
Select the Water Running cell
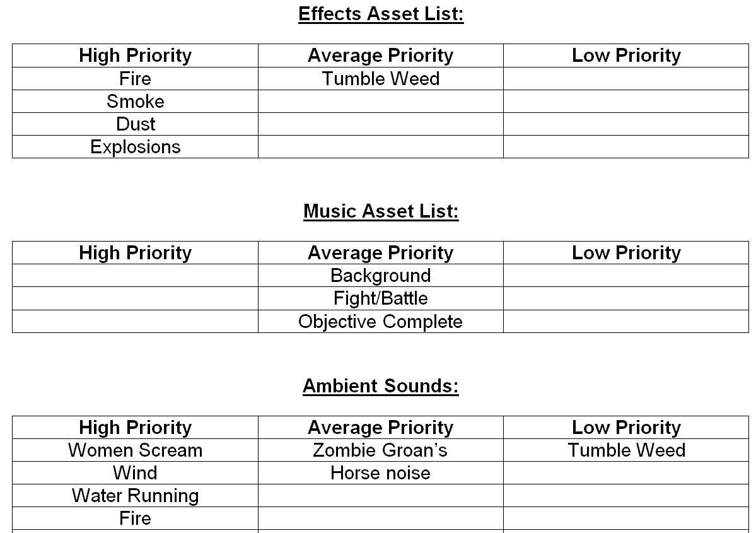click(x=135, y=495)
